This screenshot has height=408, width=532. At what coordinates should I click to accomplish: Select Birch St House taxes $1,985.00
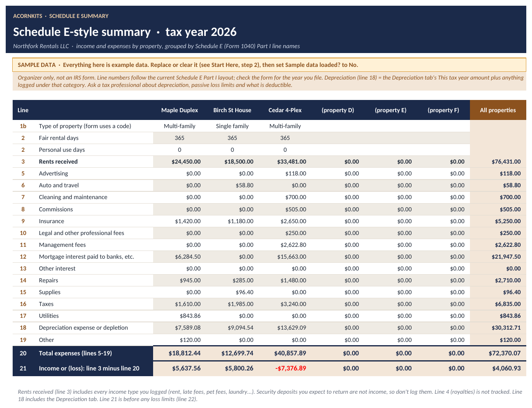coord(232,304)
